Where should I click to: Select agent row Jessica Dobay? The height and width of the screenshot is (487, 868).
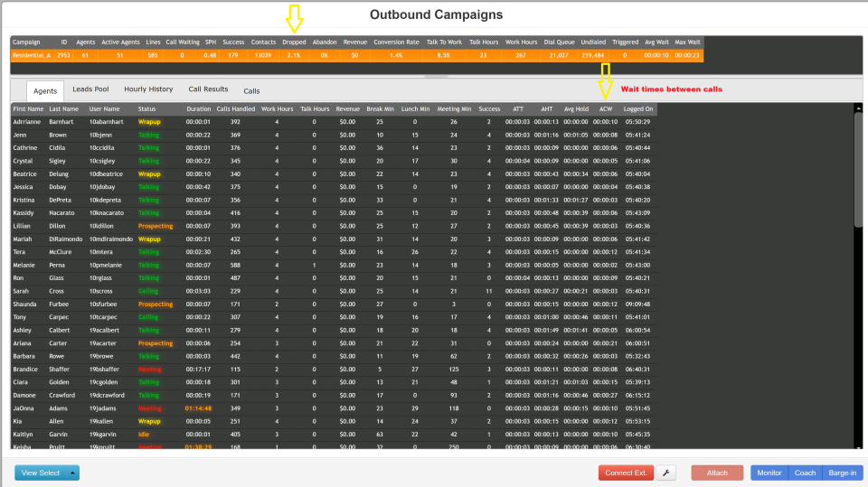tap(334, 187)
